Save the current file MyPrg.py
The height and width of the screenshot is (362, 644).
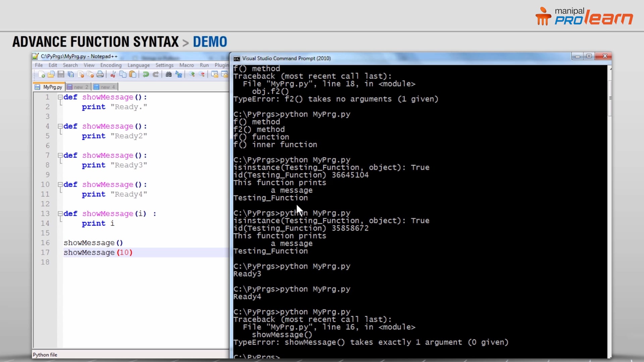pyautogui.click(x=61, y=74)
